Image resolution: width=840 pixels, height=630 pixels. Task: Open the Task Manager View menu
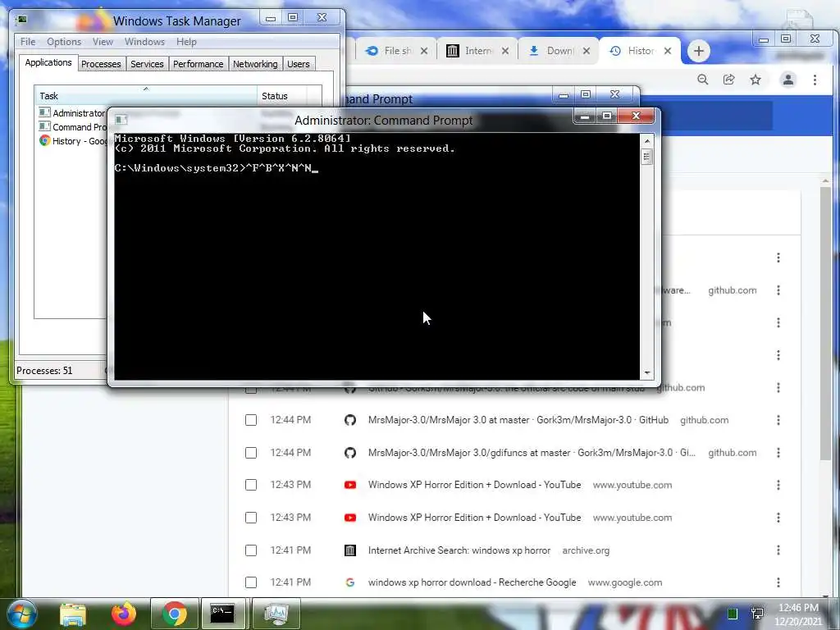pyautogui.click(x=103, y=41)
